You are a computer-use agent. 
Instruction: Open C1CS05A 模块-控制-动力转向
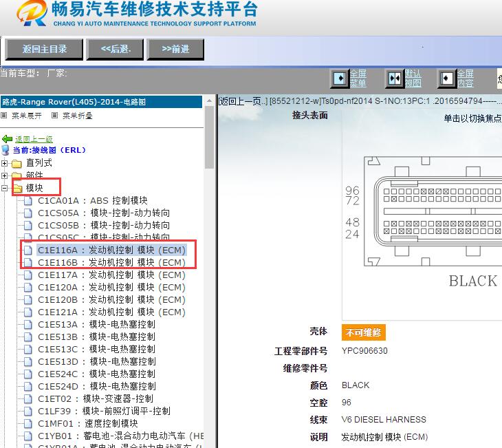(x=104, y=213)
